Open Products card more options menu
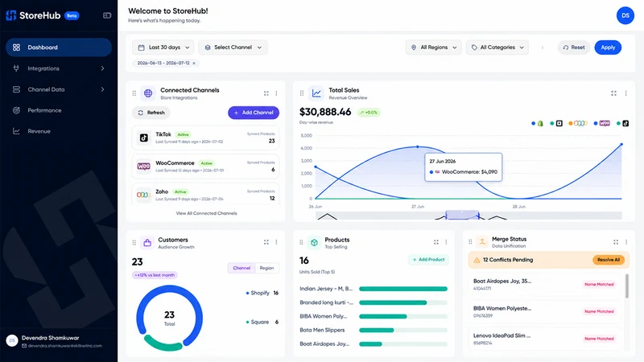644x362 pixels. point(447,242)
